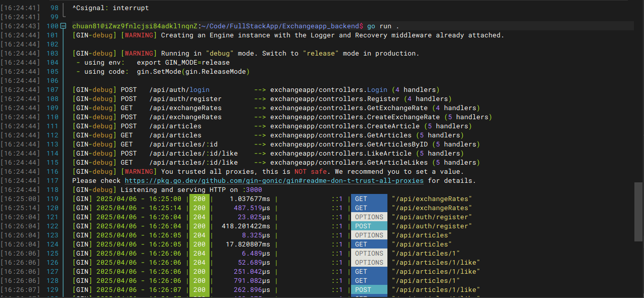This screenshot has height=298, width=644.
Task: Click the "/api/articles/1" path on line 128
Action: point(426,281)
